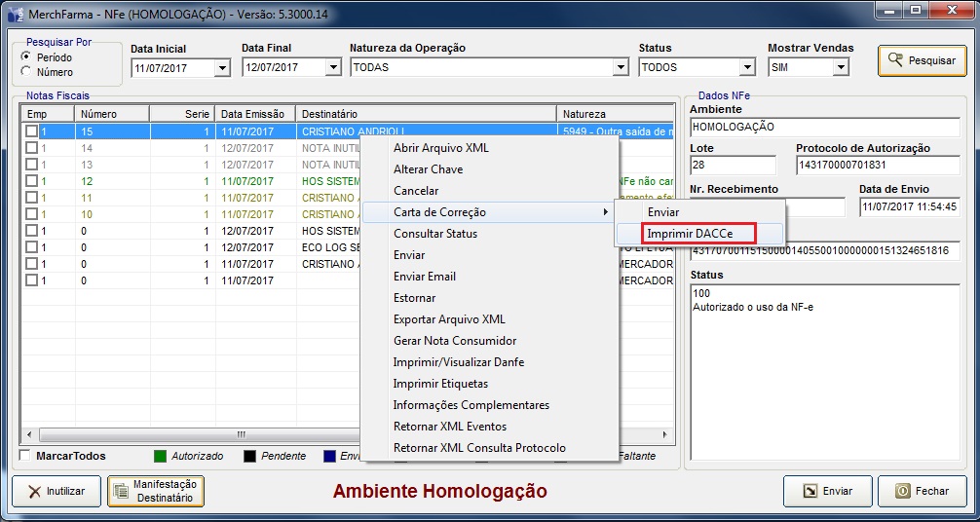Click Exportar Arquivo XML menu entry
This screenshot has width=980, height=522.
point(449,319)
